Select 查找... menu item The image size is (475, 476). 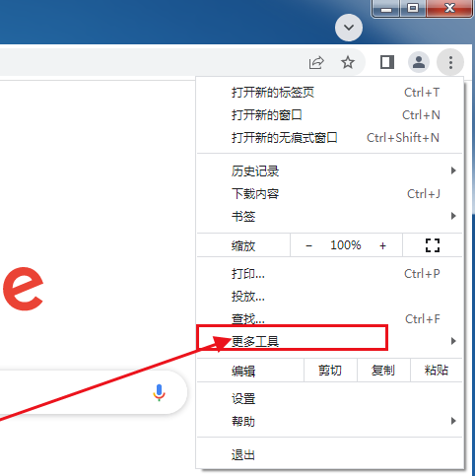pos(329,318)
